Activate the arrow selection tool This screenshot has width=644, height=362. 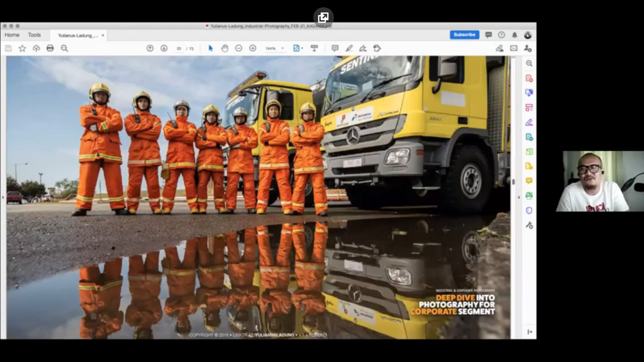click(210, 48)
